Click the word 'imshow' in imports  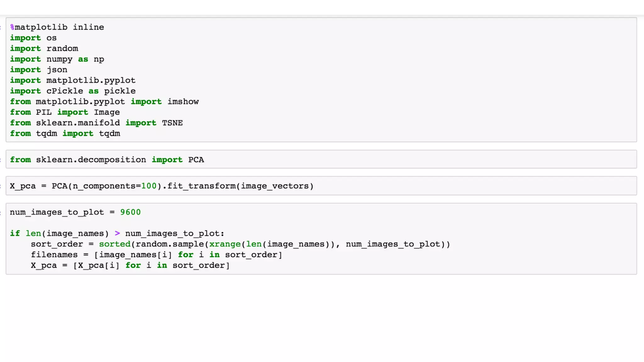[x=183, y=102]
